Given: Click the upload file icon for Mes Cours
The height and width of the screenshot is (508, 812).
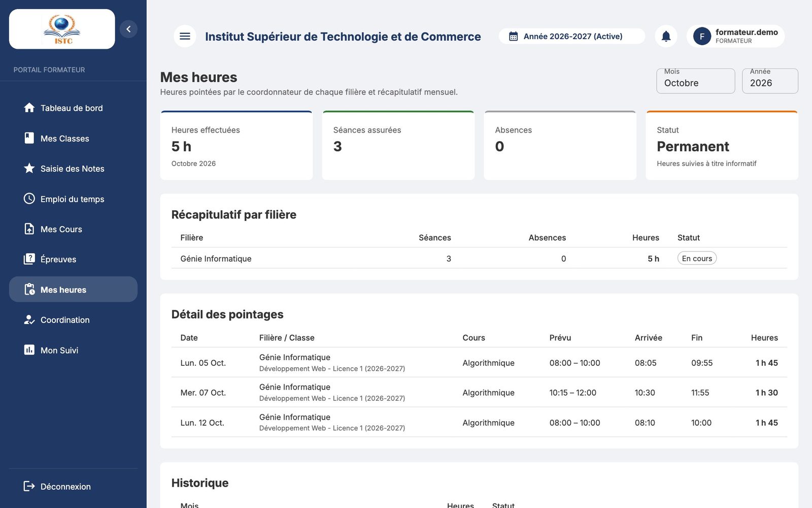Looking at the screenshot, I should coord(29,229).
